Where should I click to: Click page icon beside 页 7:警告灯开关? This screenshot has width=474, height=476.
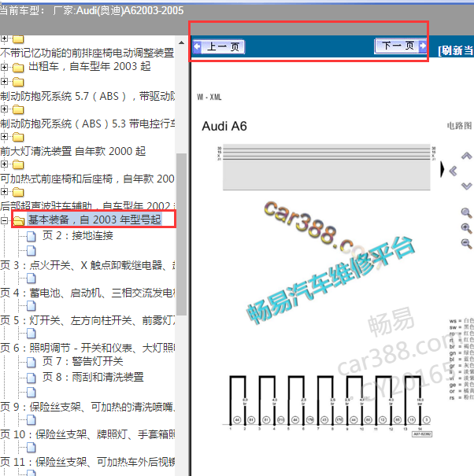[31, 362]
